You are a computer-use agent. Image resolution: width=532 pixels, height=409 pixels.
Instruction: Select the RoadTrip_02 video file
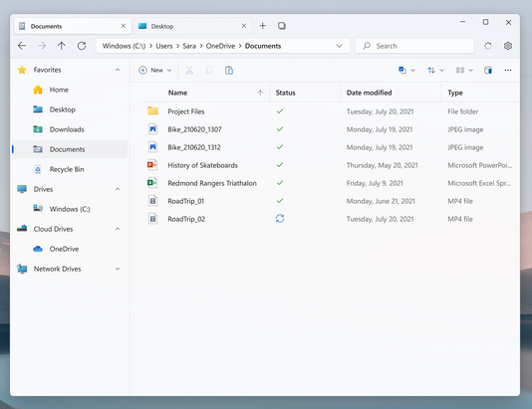[330, 219]
